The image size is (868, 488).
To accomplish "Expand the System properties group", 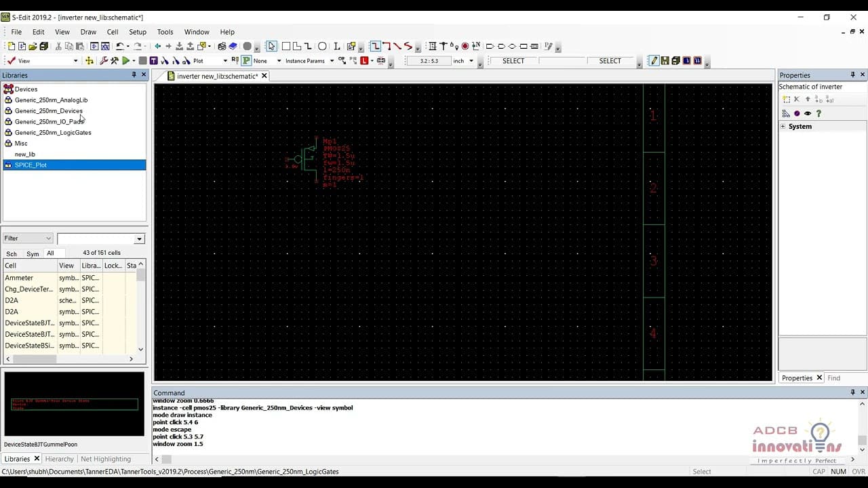I will point(783,127).
